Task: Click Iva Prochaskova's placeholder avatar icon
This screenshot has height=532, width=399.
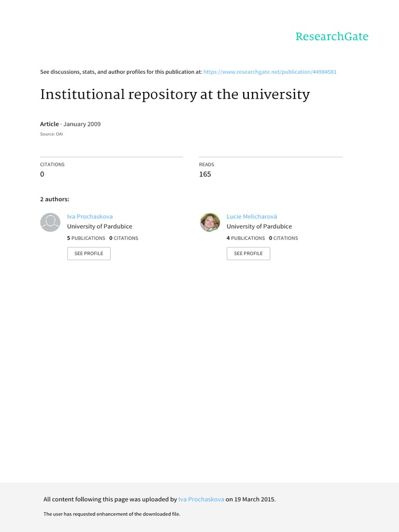Action: coord(50,222)
